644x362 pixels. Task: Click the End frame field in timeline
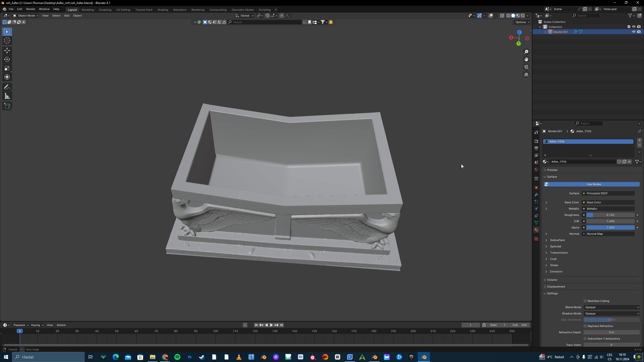click(x=520, y=325)
